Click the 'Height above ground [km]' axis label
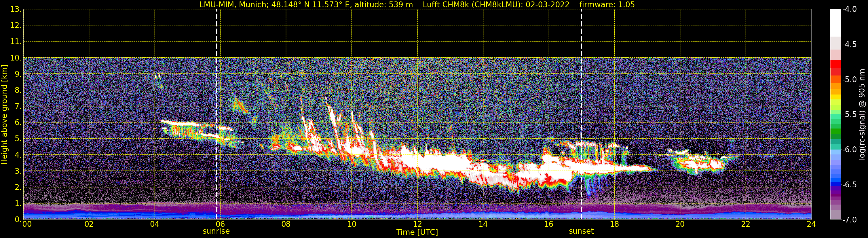 point(4,114)
